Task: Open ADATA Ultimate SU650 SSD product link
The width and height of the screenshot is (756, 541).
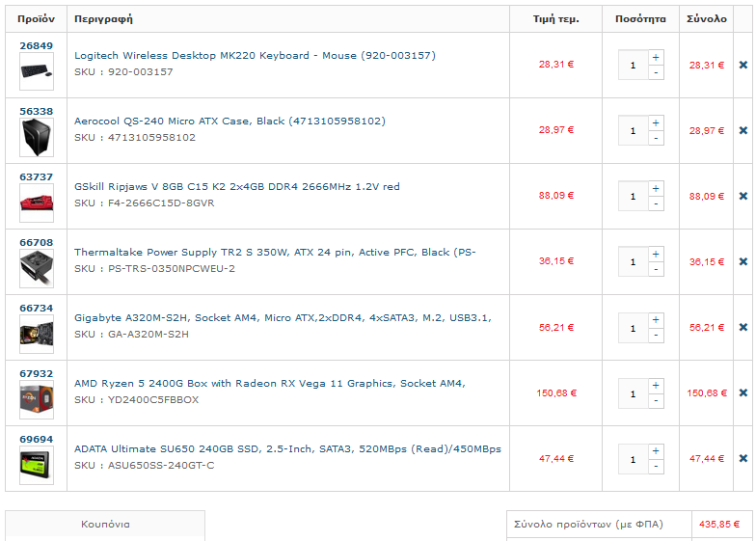Action: [287, 449]
